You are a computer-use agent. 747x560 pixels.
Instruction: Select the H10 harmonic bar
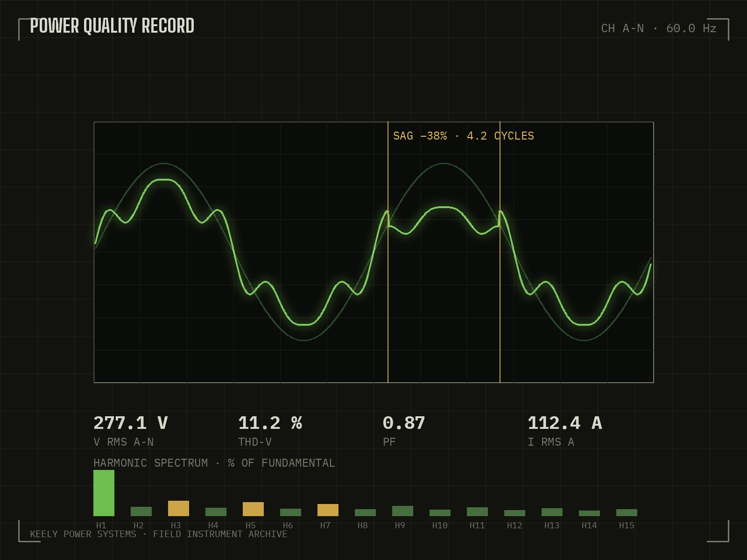[x=440, y=513]
